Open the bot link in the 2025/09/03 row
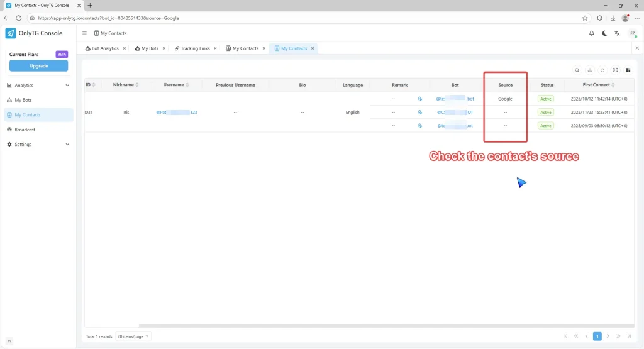644x349 pixels. point(455,126)
